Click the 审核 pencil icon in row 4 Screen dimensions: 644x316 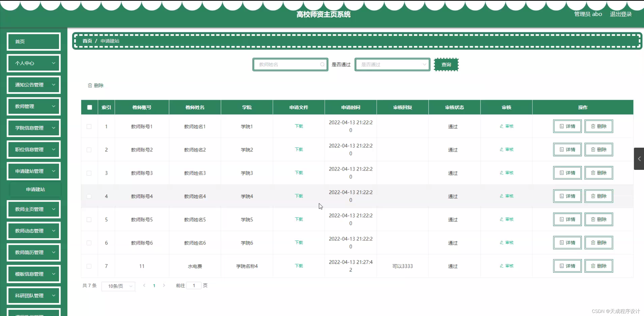[502, 196]
